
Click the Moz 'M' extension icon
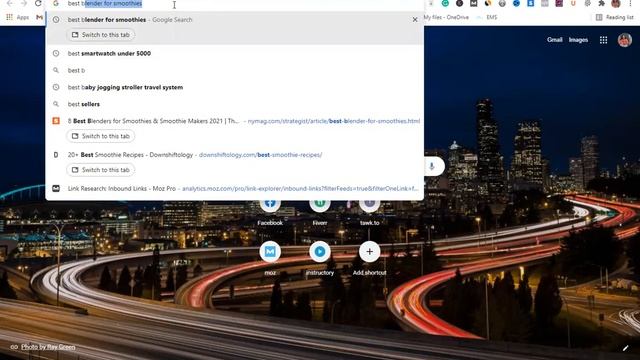click(473, 3)
